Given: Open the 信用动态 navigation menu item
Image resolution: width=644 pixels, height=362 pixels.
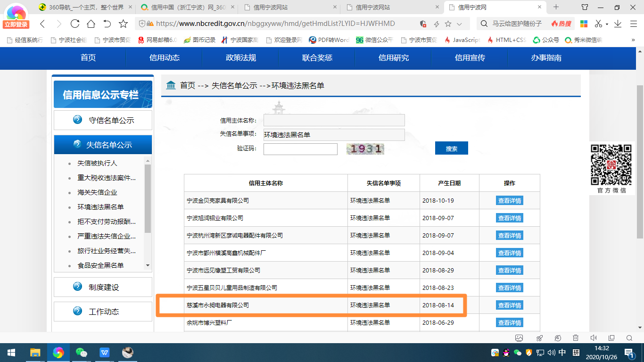Looking at the screenshot, I should pos(165,58).
